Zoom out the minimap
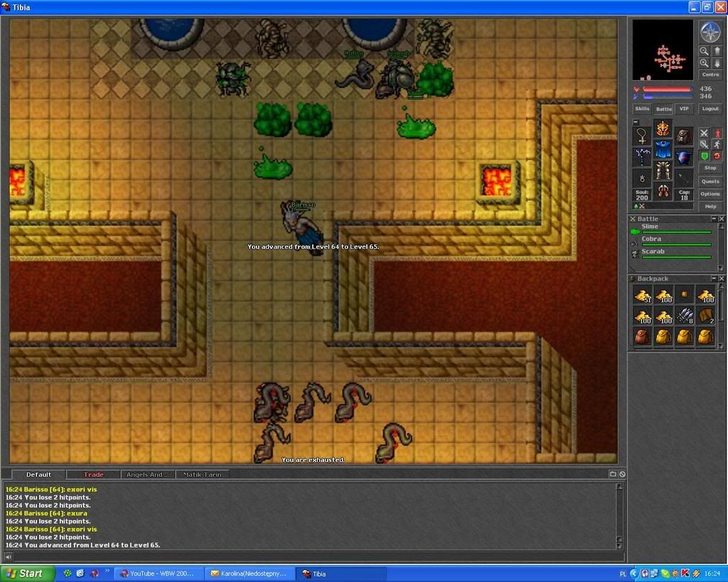The height and width of the screenshot is (582, 728). point(705,51)
